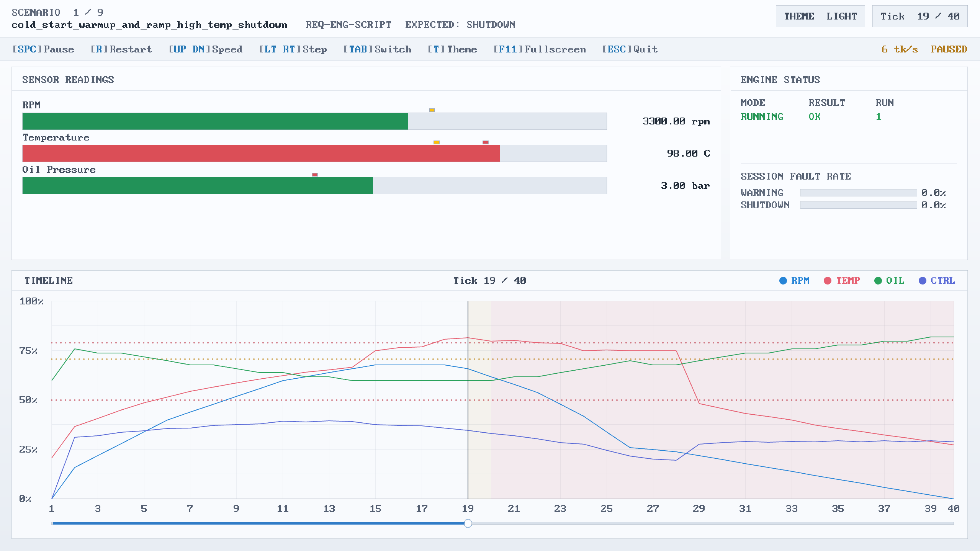Click the [F11] Fullscreen option
The height and width of the screenshot is (551, 980).
click(x=539, y=49)
